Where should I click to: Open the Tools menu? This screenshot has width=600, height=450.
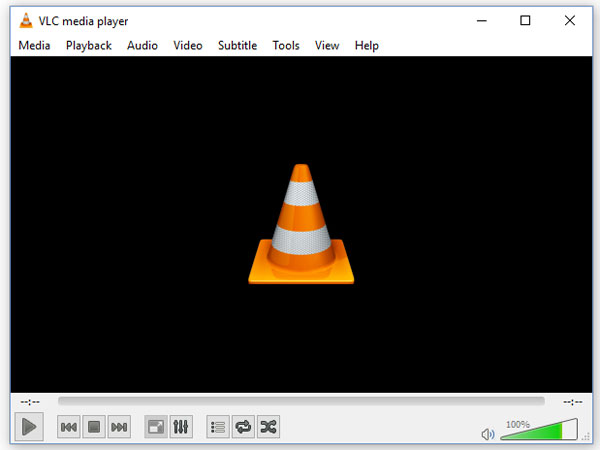[x=286, y=45]
